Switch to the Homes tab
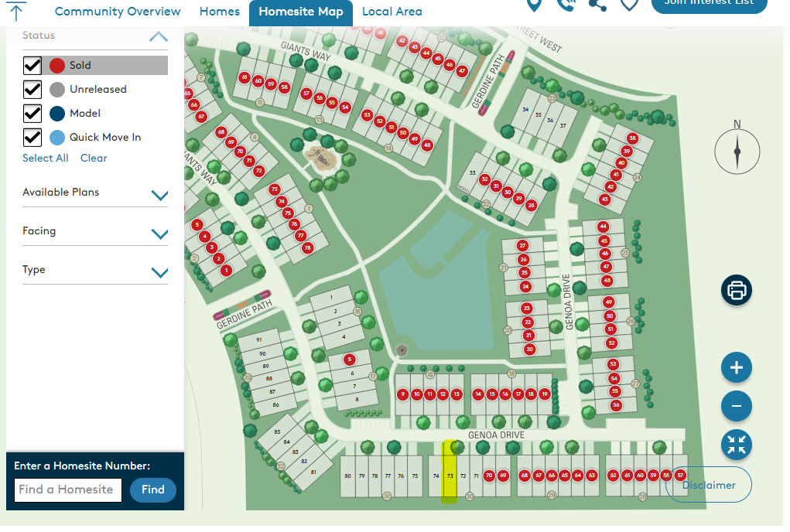 coord(220,12)
